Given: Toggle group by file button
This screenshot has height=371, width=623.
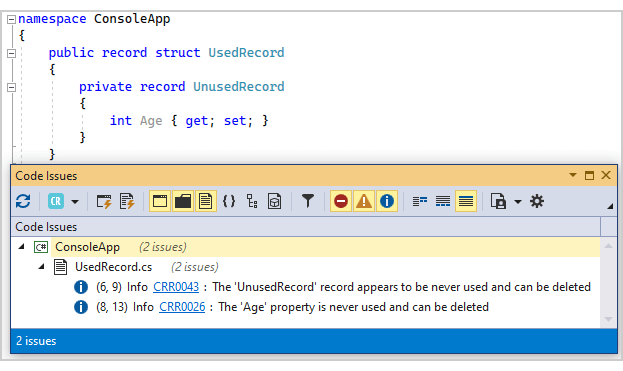Looking at the screenshot, I should tap(205, 201).
